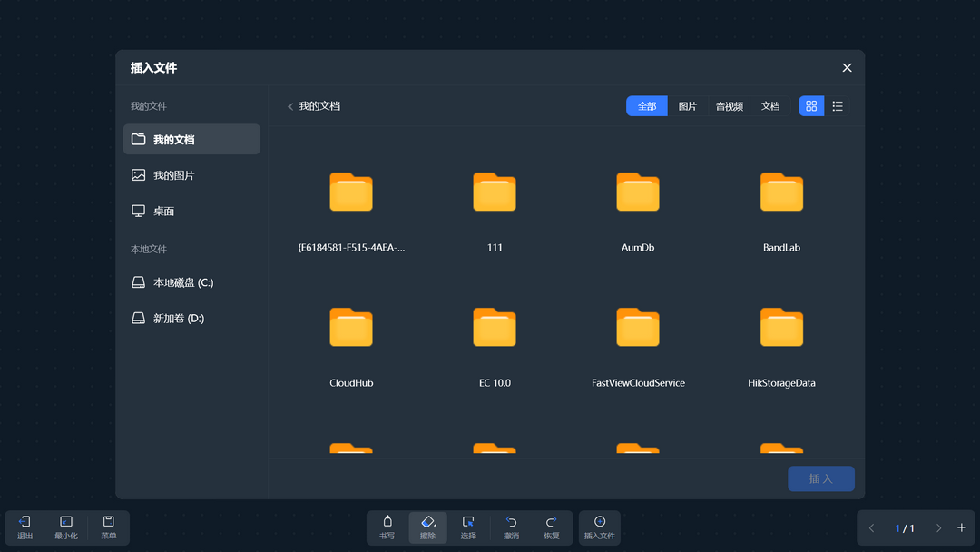This screenshot has height=552, width=980.
Task: Select the writing pen tool
Action: [x=387, y=527]
